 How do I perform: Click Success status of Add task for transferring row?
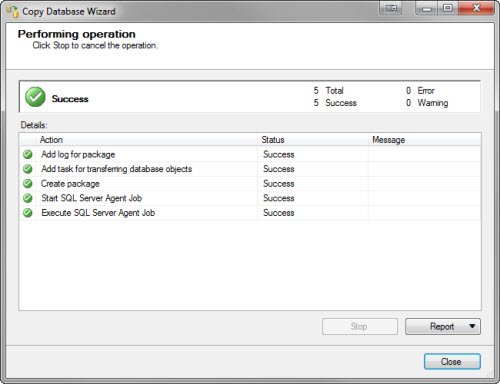(279, 169)
